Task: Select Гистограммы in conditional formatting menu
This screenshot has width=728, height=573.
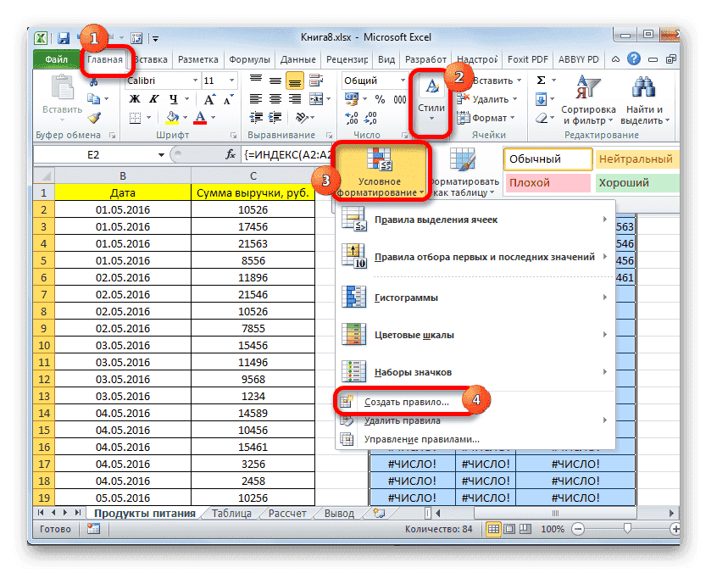Action: pos(407,298)
